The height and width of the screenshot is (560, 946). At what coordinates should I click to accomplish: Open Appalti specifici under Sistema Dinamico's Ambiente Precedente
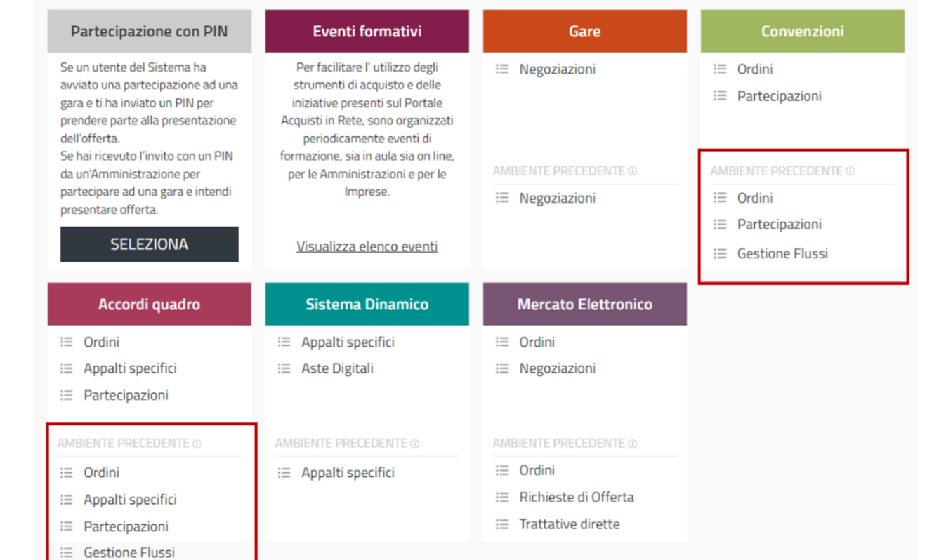pos(348,473)
